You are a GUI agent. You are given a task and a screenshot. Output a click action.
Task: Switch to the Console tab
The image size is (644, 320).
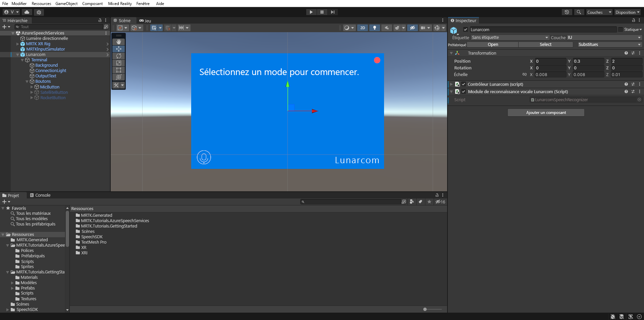click(40, 195)
